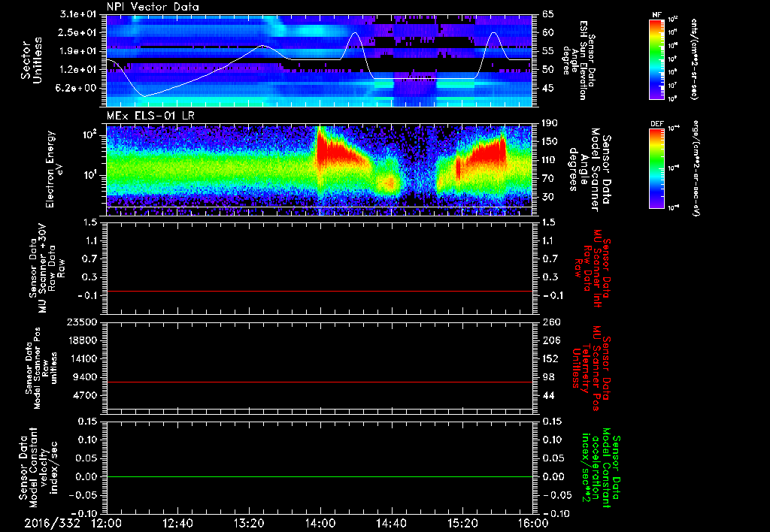Click the 4700 scanner position tick
Image resolution: width=770 pixels, height=532 pixels.
coord(86,395)
